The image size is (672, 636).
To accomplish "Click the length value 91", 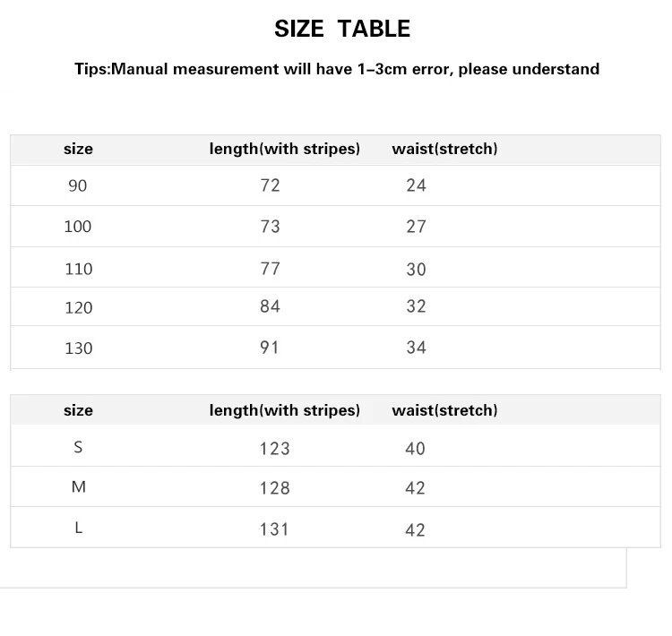I will [x=269, y=348].
